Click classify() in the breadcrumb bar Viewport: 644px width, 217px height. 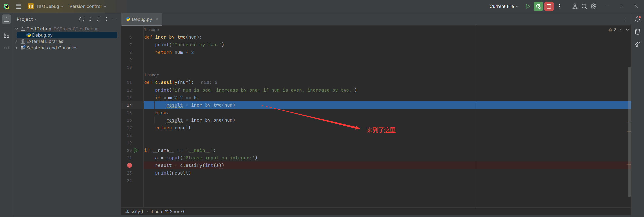(x=134, y=212)
